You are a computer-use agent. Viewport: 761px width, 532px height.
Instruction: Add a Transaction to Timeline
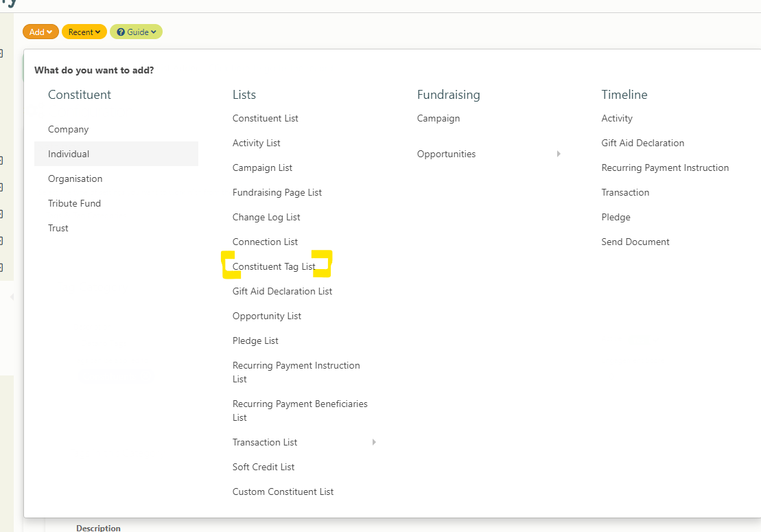click(626, 193)
